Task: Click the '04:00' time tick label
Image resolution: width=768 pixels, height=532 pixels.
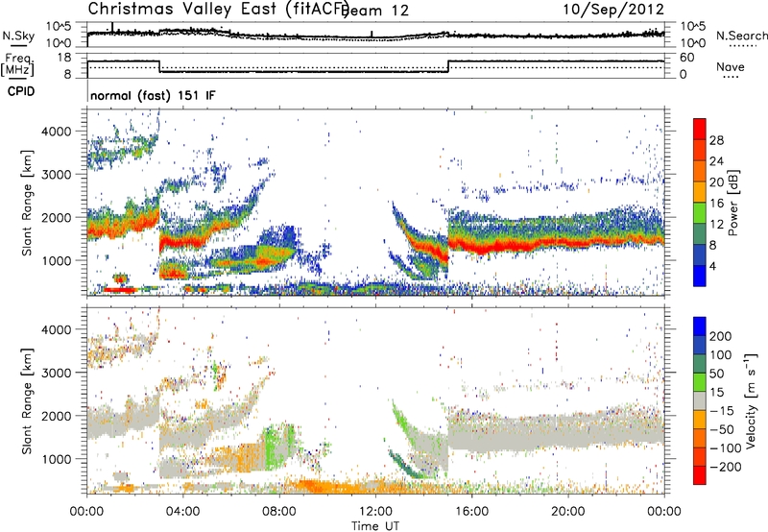Action: [182, 512]
